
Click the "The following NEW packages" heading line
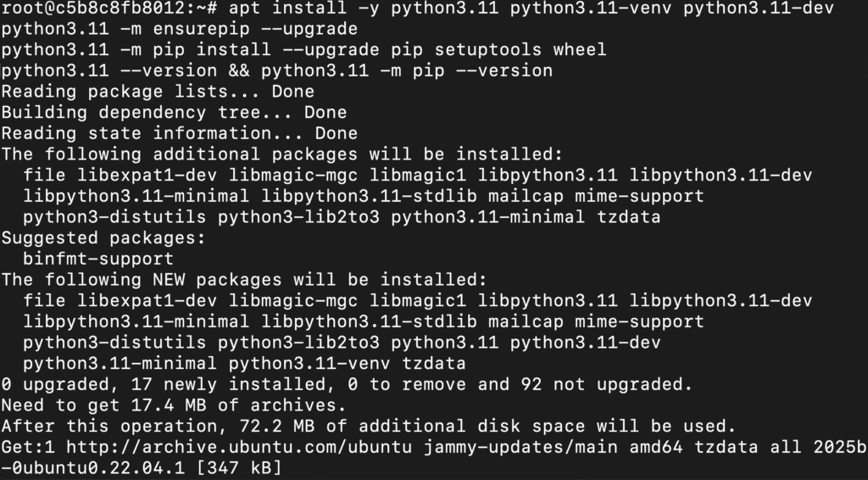click(x=244, y=279)
